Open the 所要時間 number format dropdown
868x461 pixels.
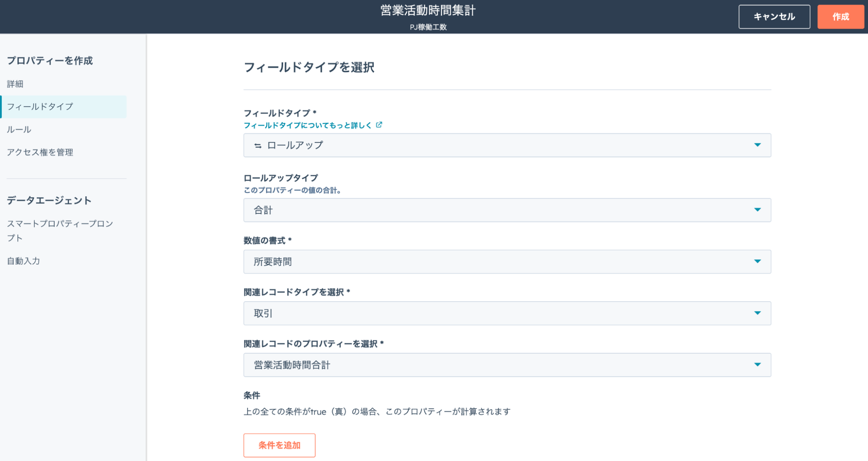tap(507, 262)
